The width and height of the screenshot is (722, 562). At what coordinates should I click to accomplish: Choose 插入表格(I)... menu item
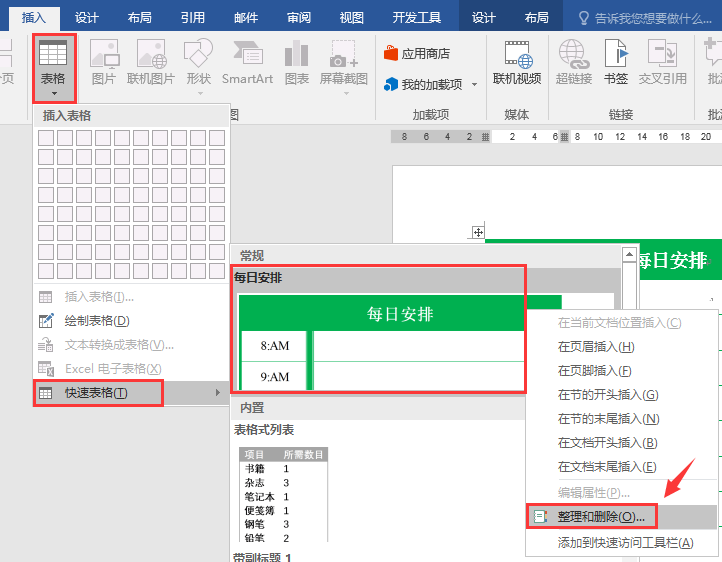(x=131, y=297)
